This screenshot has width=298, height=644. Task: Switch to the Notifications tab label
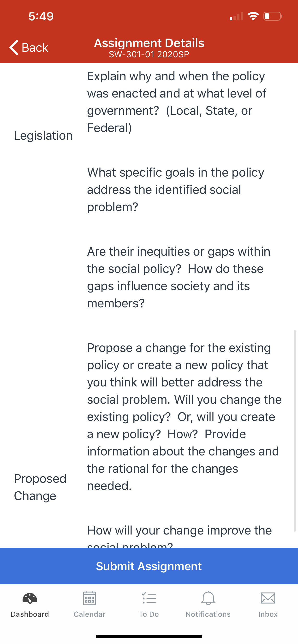coord(208,614)
